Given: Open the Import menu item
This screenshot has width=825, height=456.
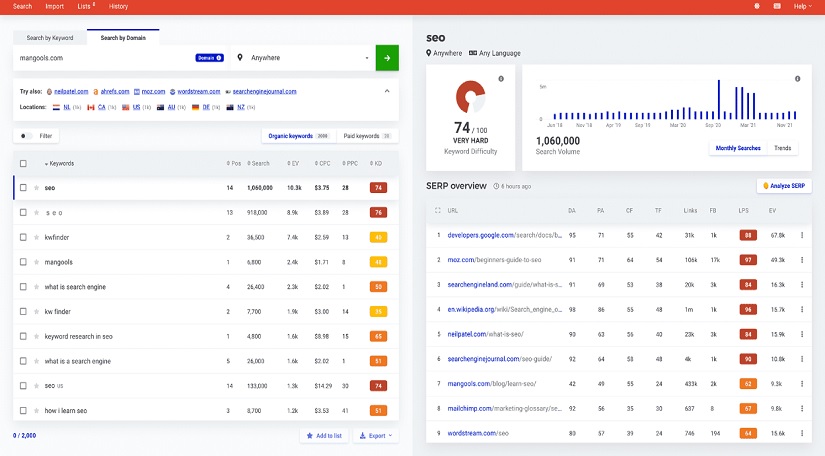Looking at the screenshot, I should click(x=54, y=6).
